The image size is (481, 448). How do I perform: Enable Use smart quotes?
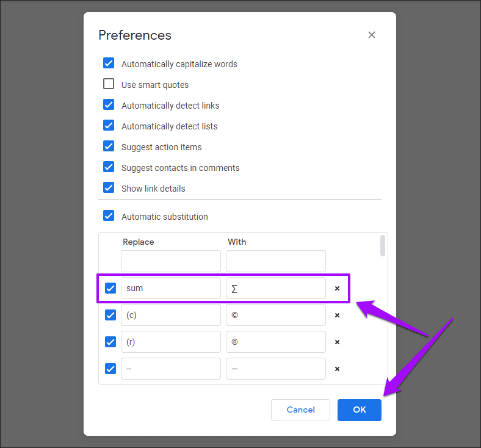pyautogui.click(x=109, y=84)
